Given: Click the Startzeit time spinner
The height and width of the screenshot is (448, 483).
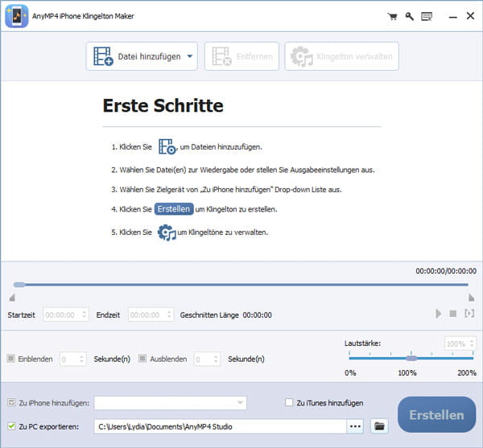Looking at the screenshot, I should tap(65, 315).
